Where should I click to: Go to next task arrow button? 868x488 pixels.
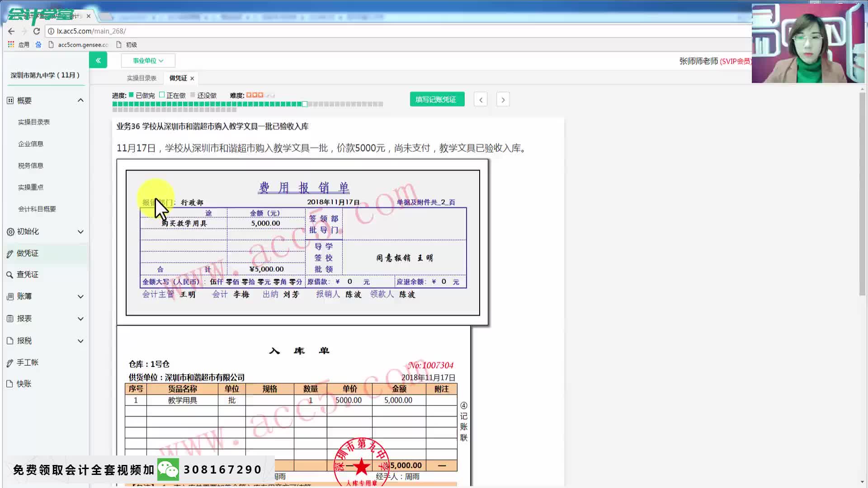point(503,100)
